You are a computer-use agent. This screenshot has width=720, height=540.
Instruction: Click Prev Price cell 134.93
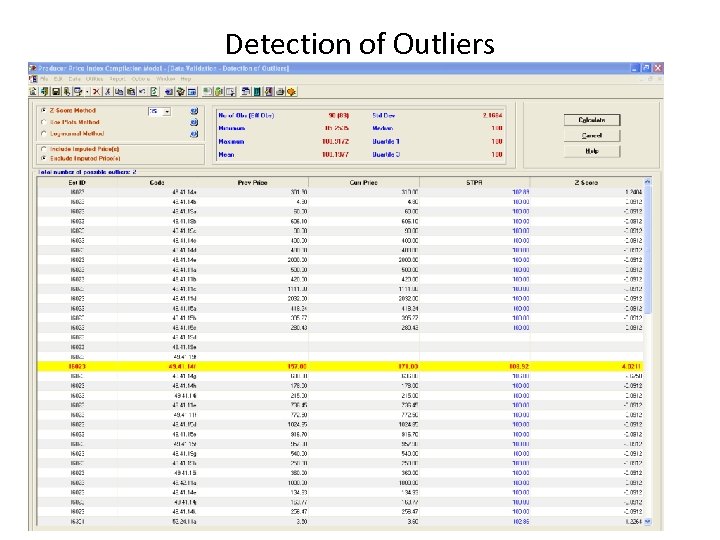click(298, 492)
